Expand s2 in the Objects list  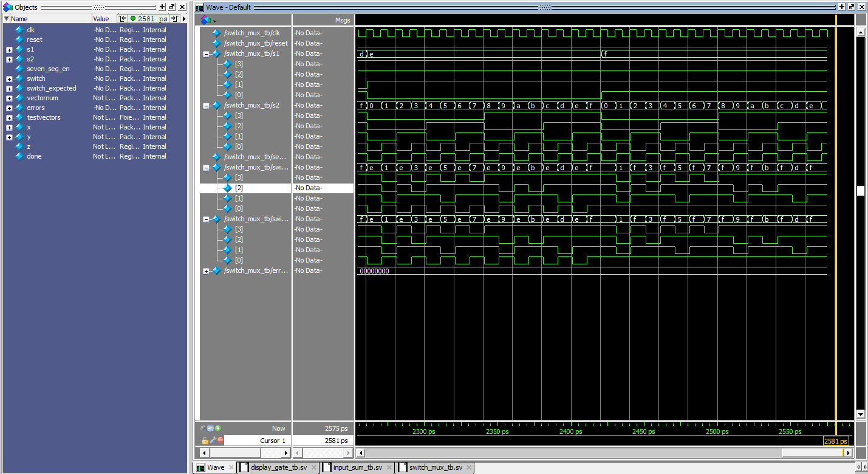coord(9,59)
